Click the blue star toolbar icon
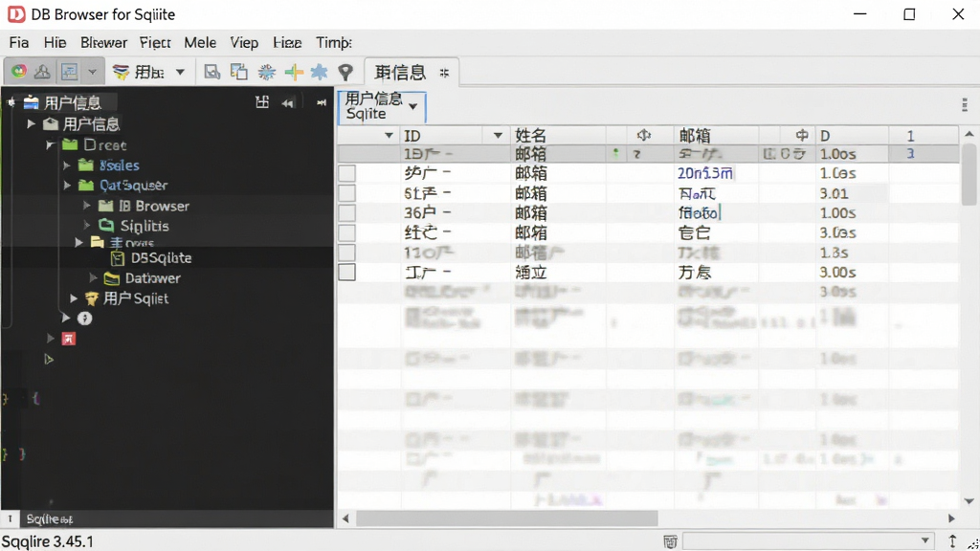 [x=319, y=72]
